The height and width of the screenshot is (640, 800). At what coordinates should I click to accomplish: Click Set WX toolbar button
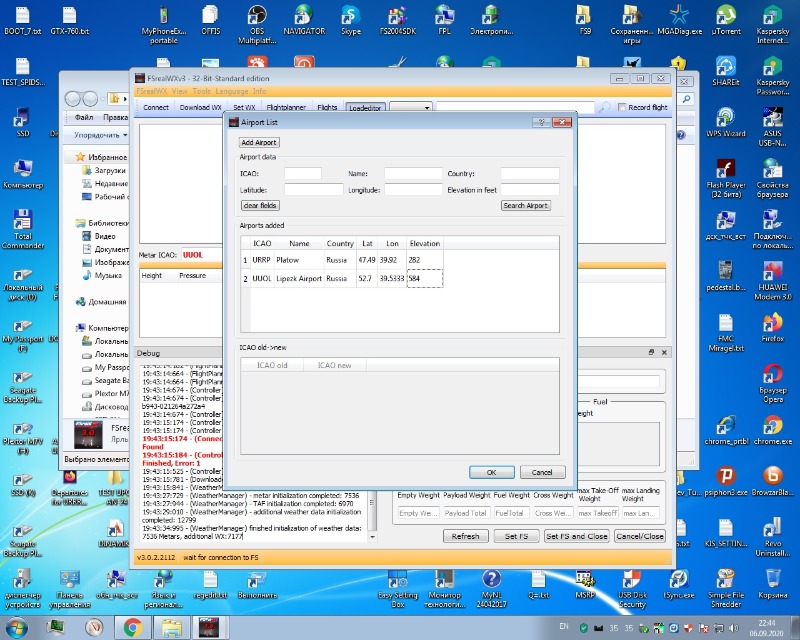point(244,107)
